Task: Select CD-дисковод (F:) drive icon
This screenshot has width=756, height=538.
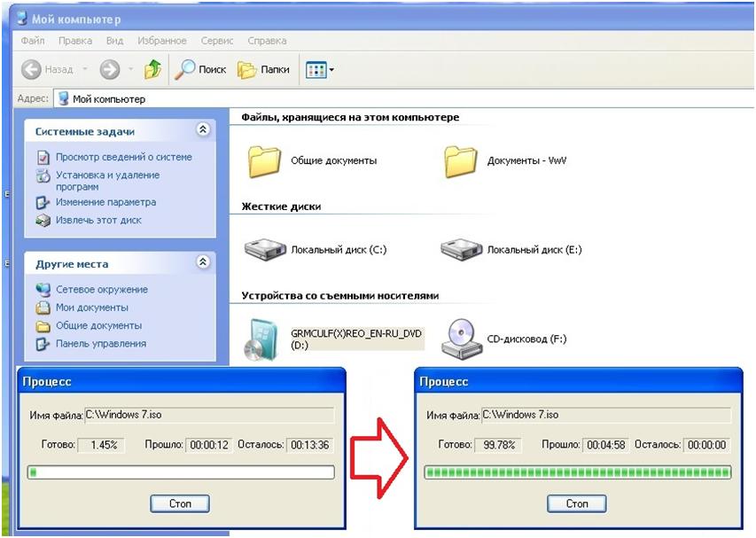Action: (462, 339)
